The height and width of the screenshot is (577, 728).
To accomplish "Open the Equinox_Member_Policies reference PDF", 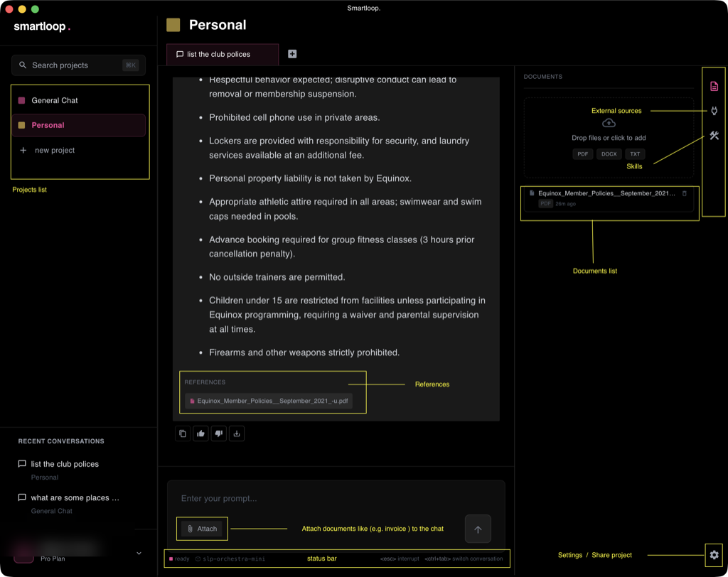I will (269, 401).
